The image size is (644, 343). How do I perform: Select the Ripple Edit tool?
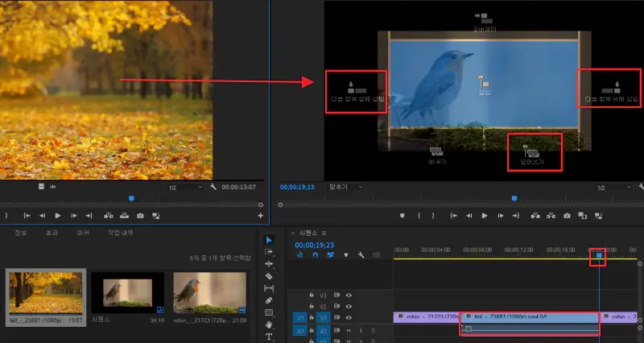pos(269,263)
